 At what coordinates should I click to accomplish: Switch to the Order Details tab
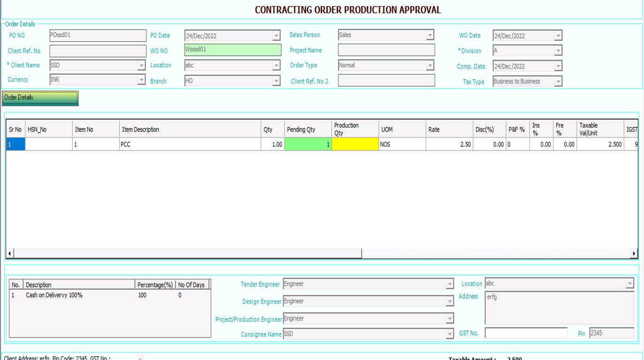[x=39, y=98]
